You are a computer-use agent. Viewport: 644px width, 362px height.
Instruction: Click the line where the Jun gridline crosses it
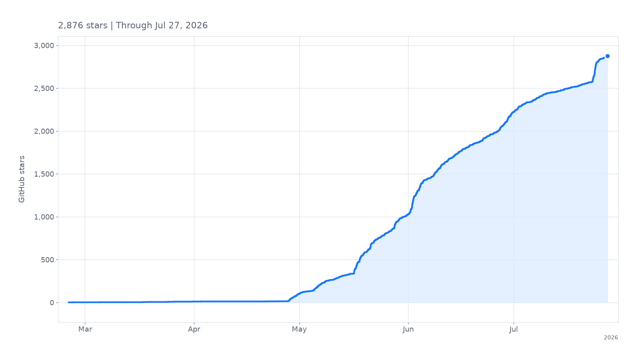point(408,214)
